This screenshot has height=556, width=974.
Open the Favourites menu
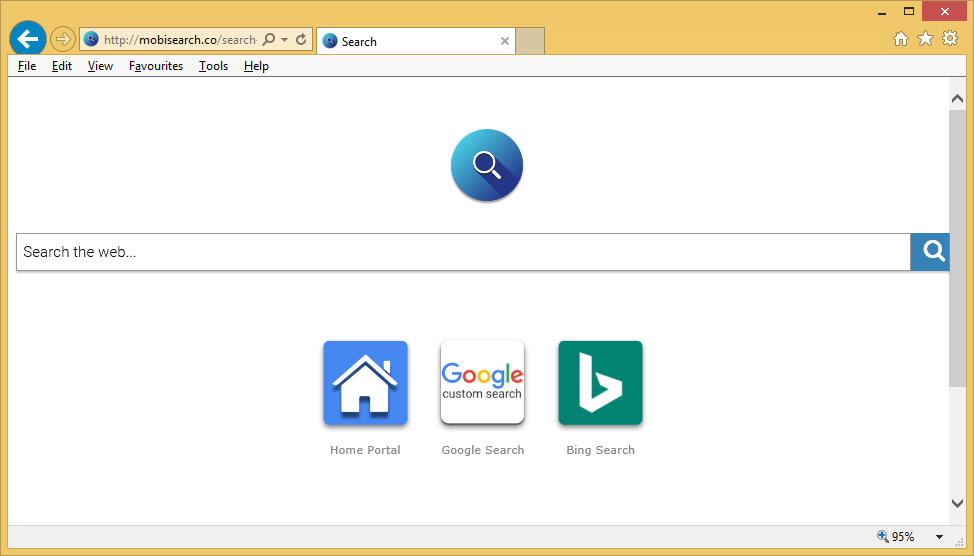click(156, 66)
